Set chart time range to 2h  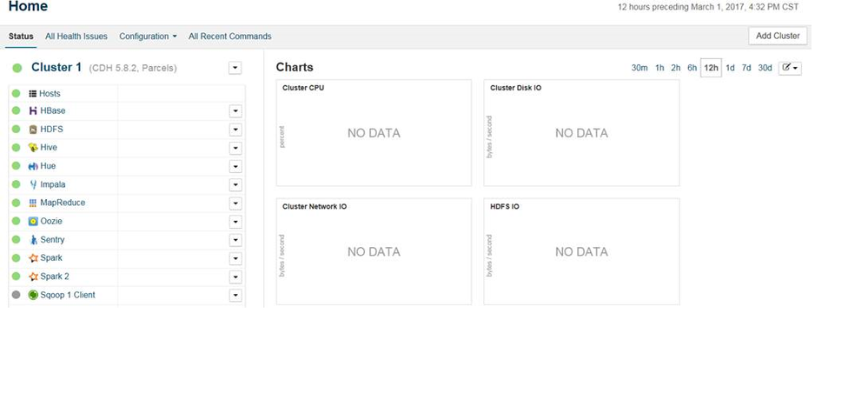(x=675, y=68)
